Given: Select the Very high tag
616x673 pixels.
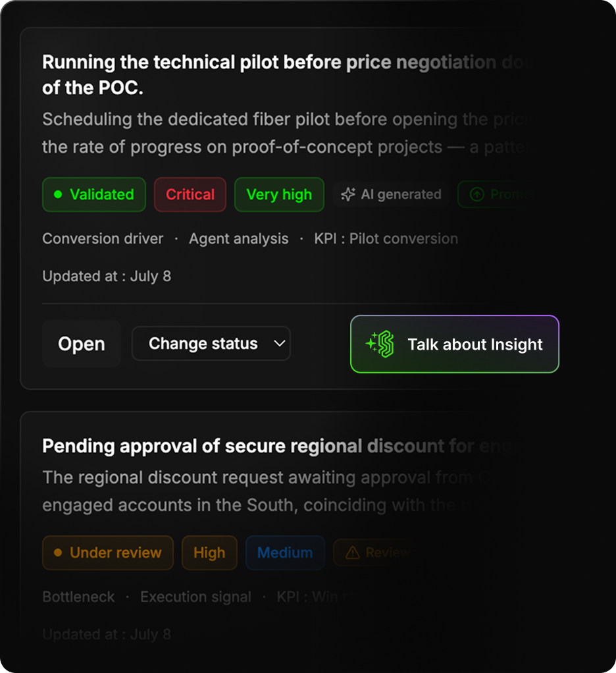Looking at the screenshot, I should (x=279, y=194).
